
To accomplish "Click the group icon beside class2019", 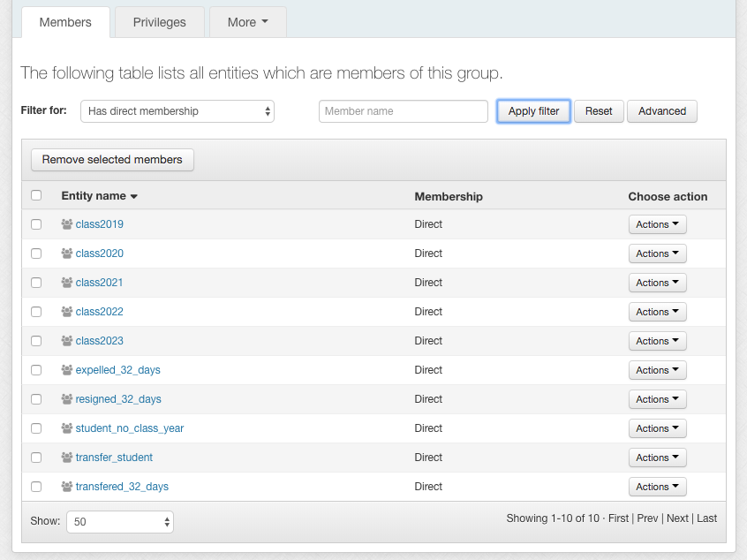I will click(67, 224).
